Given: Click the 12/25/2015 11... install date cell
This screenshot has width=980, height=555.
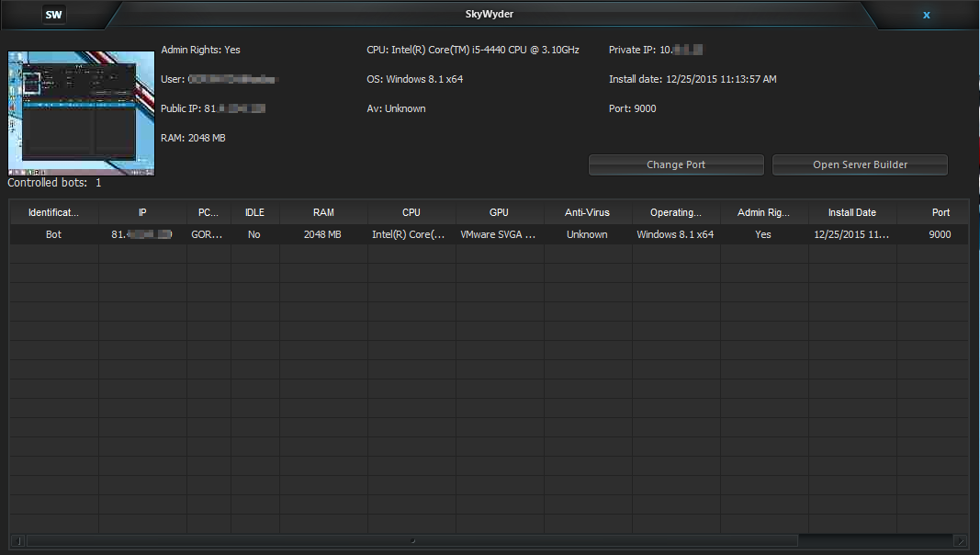Looking at the screenshot, I should pyautogui.click(x=851, y=234).
